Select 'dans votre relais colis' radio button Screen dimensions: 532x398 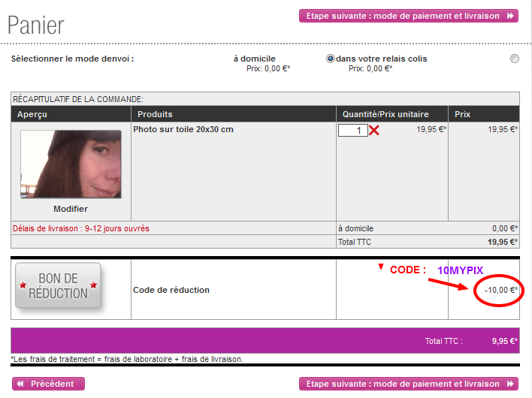(x=331, y=59)
